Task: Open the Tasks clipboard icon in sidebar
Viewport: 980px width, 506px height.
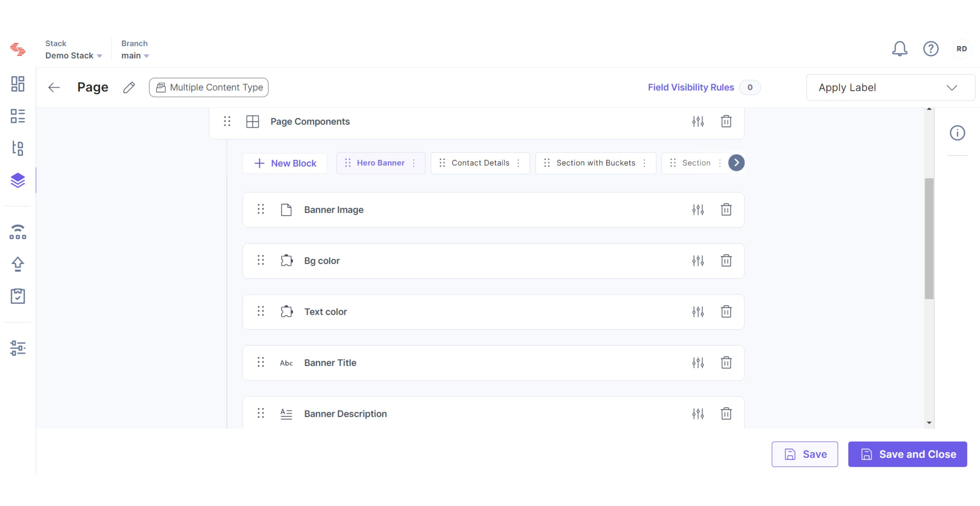Action: coord(17,296)
